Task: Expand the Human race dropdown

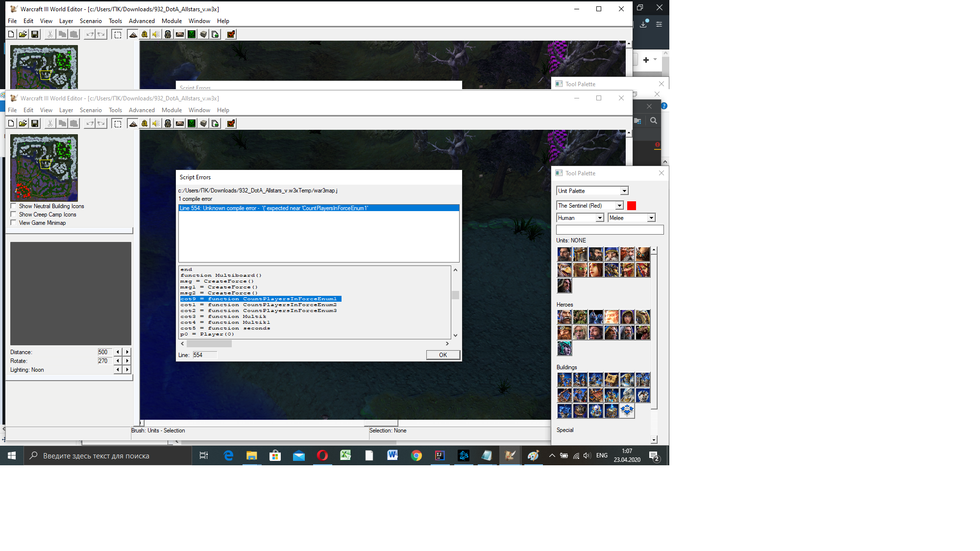Action: pyautogui.click(x=599, y=218)
